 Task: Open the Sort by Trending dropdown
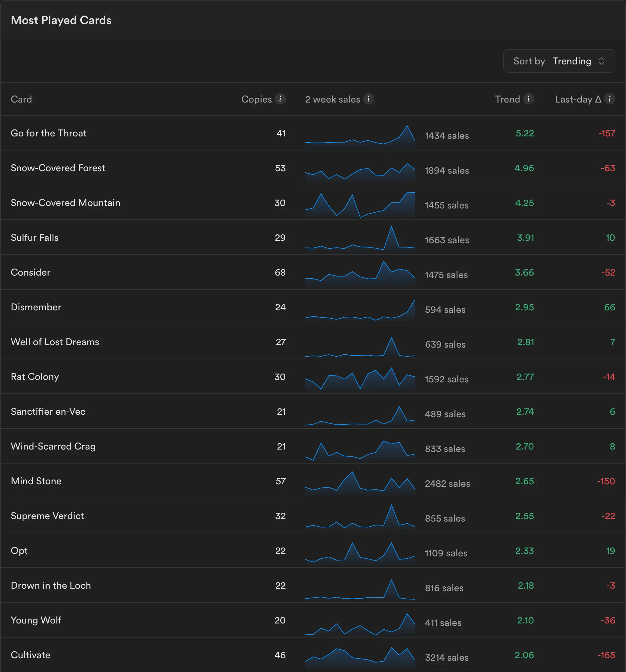point(559,61)
